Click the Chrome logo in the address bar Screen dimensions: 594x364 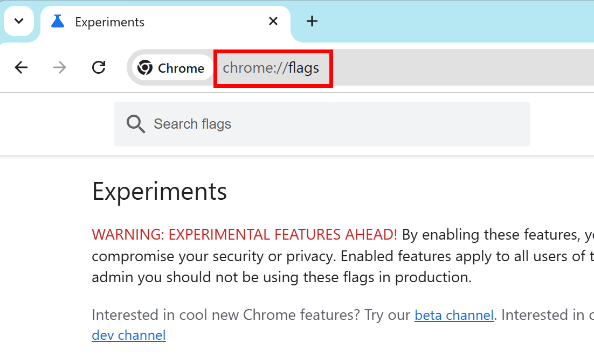[144, 68]
